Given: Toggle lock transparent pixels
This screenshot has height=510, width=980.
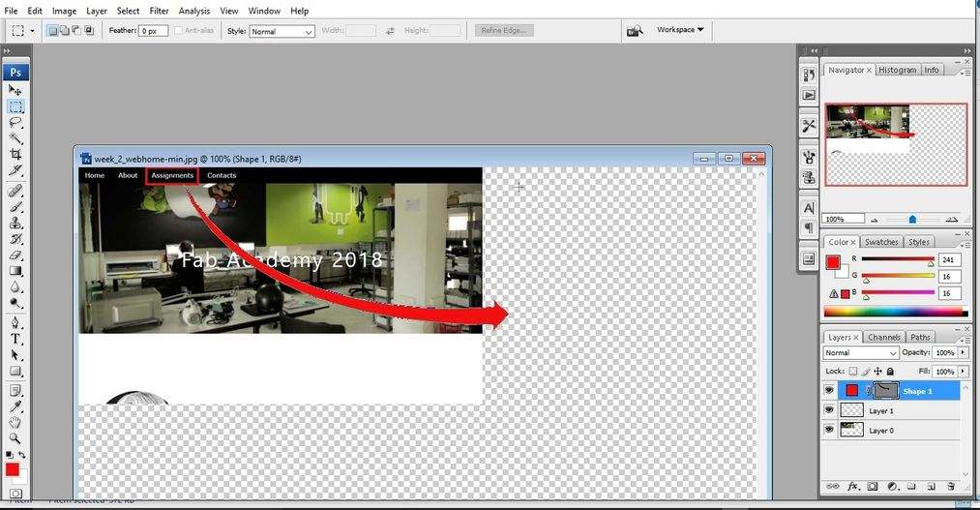Looking at the screenshot, I should 853,372.
